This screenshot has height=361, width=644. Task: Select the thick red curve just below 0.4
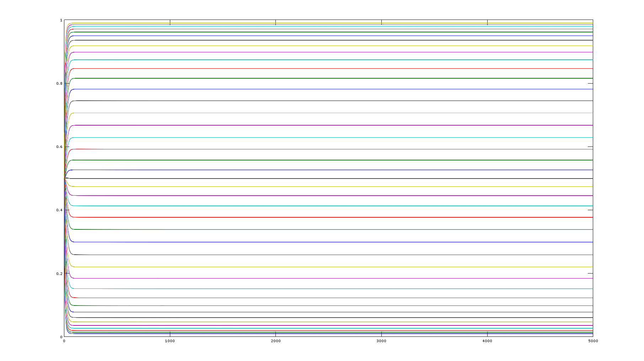[320, 217]
